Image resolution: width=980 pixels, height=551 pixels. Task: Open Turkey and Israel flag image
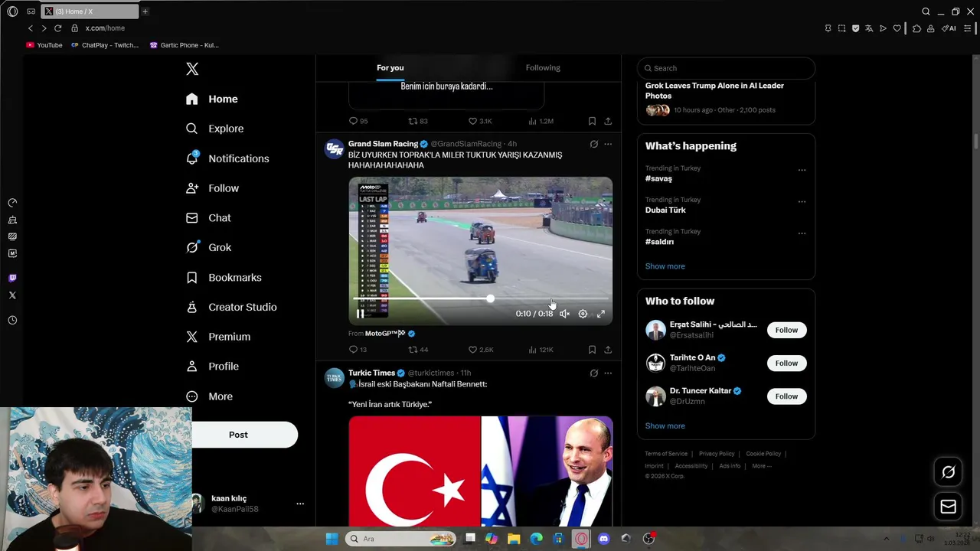(480, 471)
